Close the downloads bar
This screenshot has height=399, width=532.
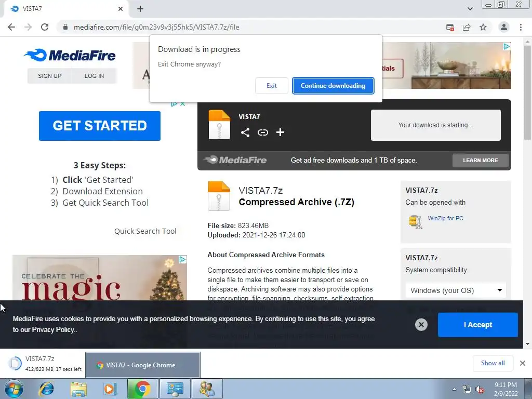pos(523,363)
